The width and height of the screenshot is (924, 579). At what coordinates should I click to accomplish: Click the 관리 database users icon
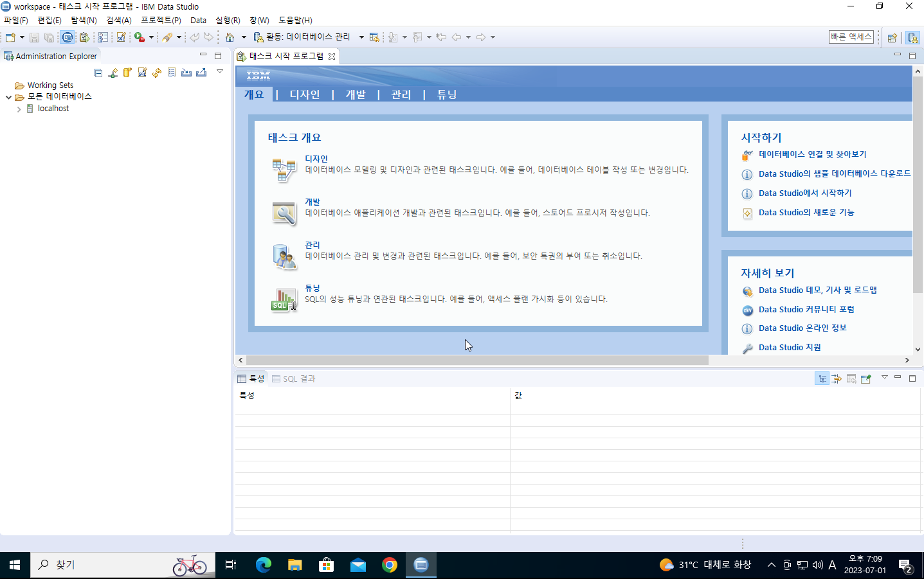pos(284,256)
